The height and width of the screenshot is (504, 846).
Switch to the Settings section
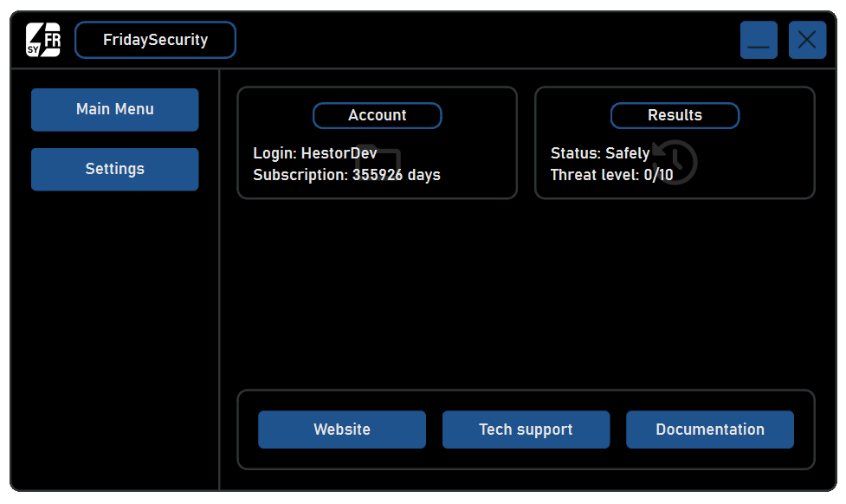point(114,169)
